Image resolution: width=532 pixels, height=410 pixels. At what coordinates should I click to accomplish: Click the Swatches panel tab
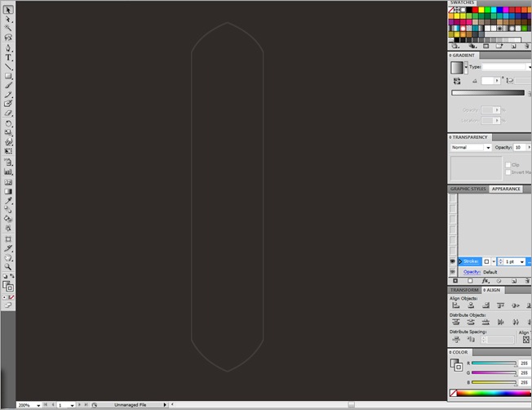462,2
